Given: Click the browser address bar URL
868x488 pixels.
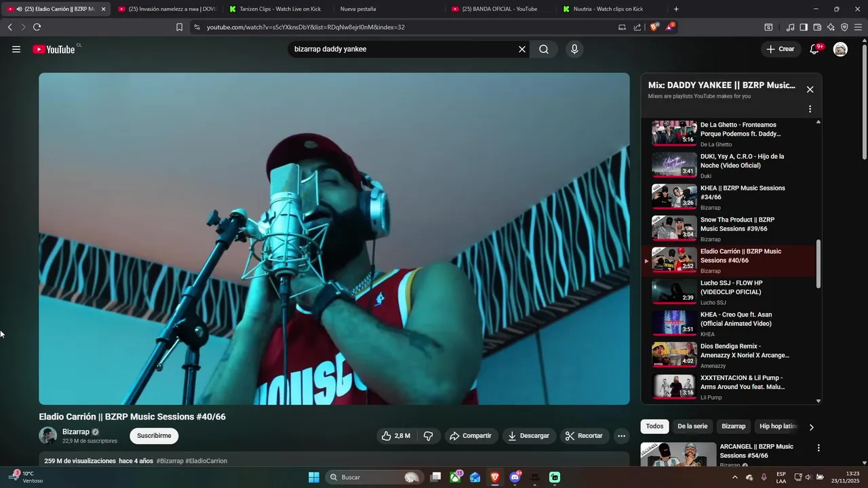Looking at the screenshot, I should coord(306,27).
